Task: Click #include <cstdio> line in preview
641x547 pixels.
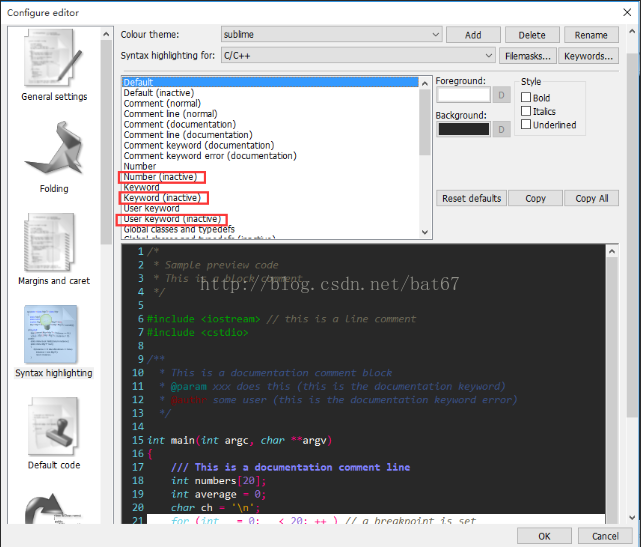Action: coord(197,332)
